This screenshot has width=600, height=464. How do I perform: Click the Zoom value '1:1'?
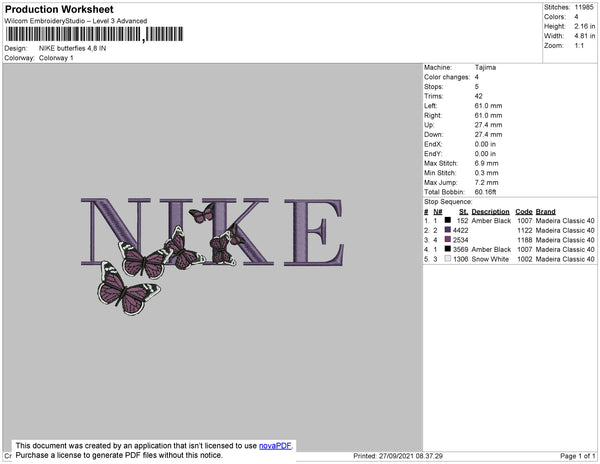coord(579,46)
